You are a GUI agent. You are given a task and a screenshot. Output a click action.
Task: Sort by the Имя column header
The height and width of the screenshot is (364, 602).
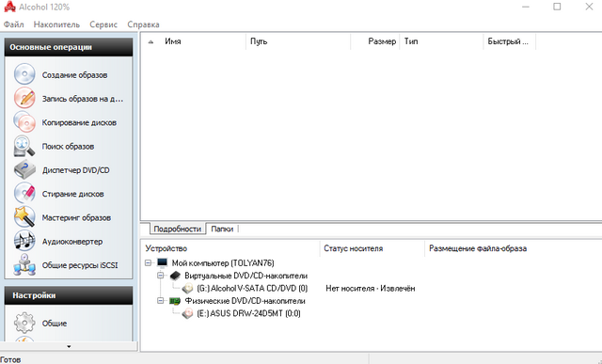click(194, 41)
